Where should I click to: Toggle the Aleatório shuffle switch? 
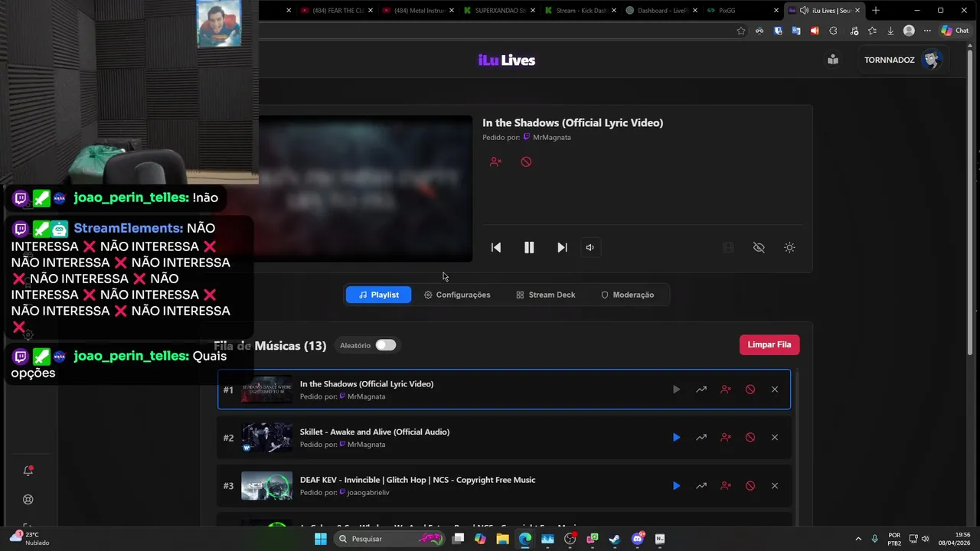coord(385,345)
